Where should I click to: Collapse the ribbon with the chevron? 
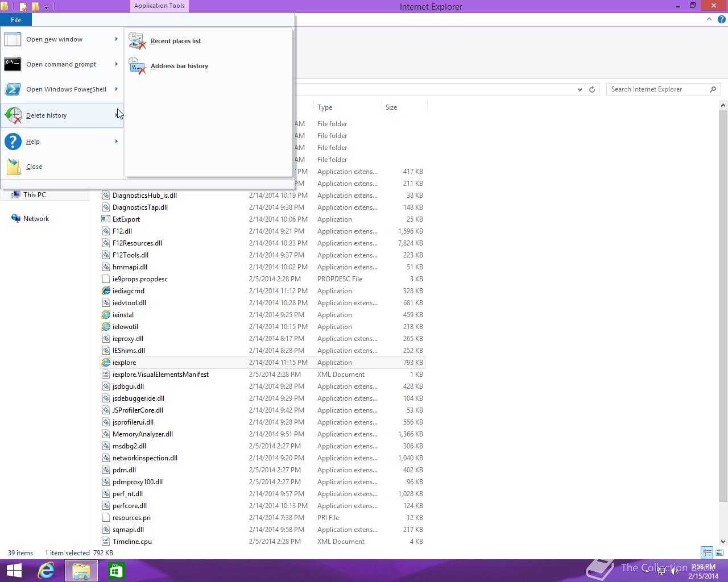click(x=709, y=19)
